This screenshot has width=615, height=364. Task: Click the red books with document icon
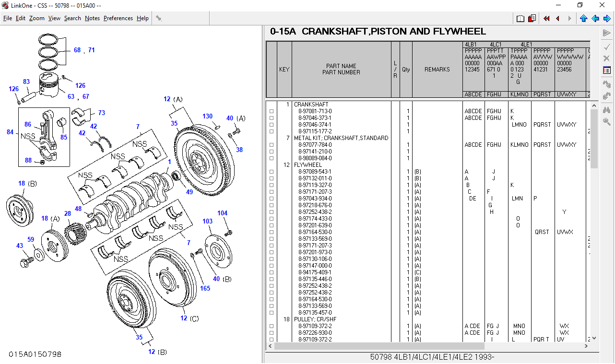pyautogui.click(x=532, y=19)
